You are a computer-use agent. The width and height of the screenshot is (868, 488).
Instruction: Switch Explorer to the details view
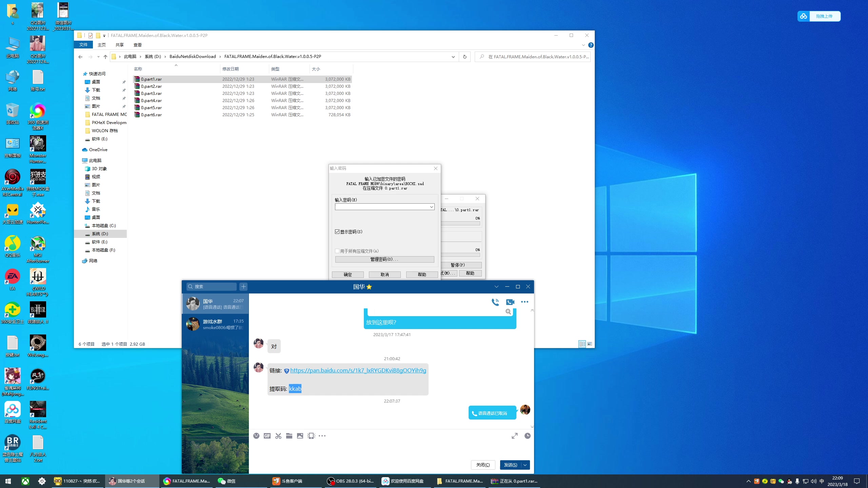click(x=582, y=344)
